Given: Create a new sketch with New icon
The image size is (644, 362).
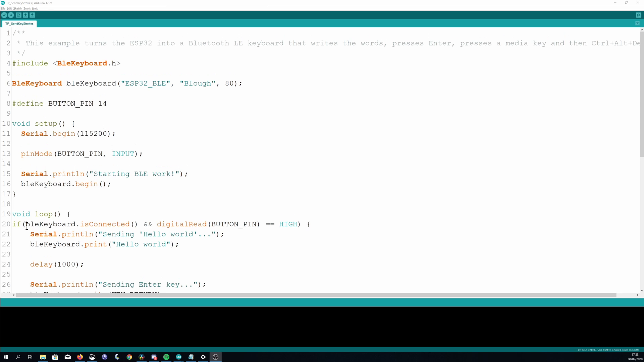Looking at the screenshot, I should coord(19,15).
